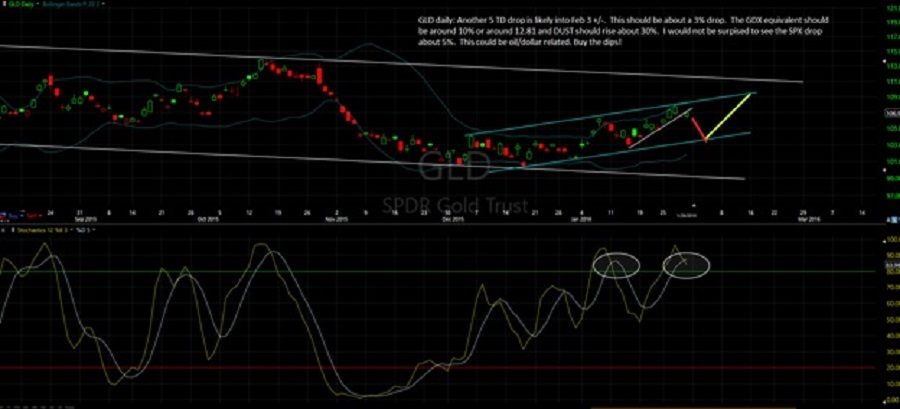Open the Stochastics settings dropdown arrow
The image size is (900, 409).
click(x=71, y=229)
